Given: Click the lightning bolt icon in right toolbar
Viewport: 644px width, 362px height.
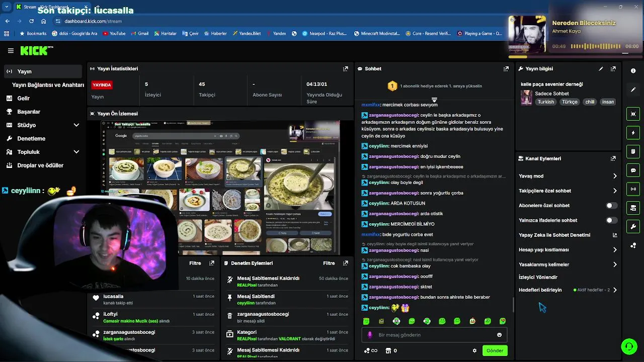Looking at the screenshot, I should pyautogui.click(x=633, y=133).
